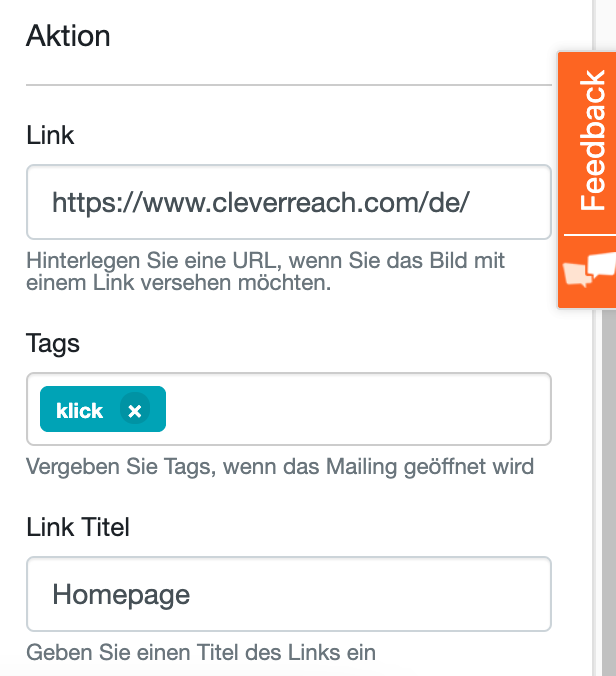Click the Link field label

(50, 135)
